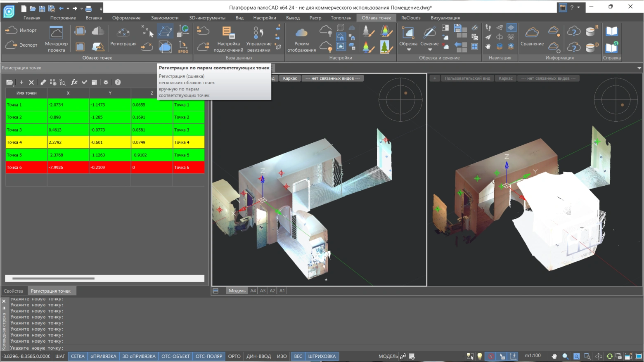This screenshot has height=362, width=644.
Task: Add a new point with the plus icon
Action: point(21,82)
